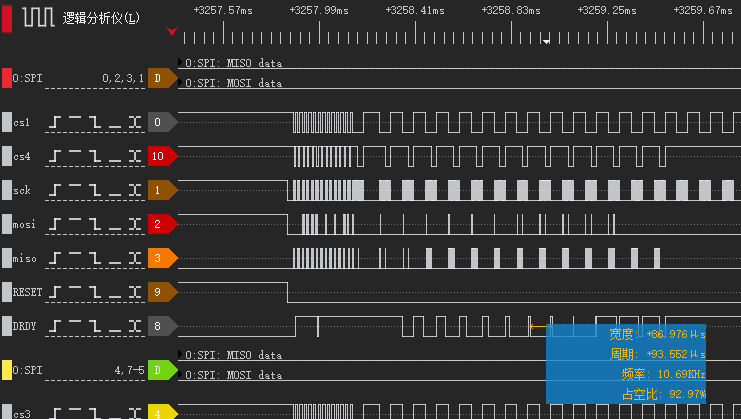Click the brown D tag of the first SPI decoder
Screen dimensions: 741x419
click(x=163, y=78)
